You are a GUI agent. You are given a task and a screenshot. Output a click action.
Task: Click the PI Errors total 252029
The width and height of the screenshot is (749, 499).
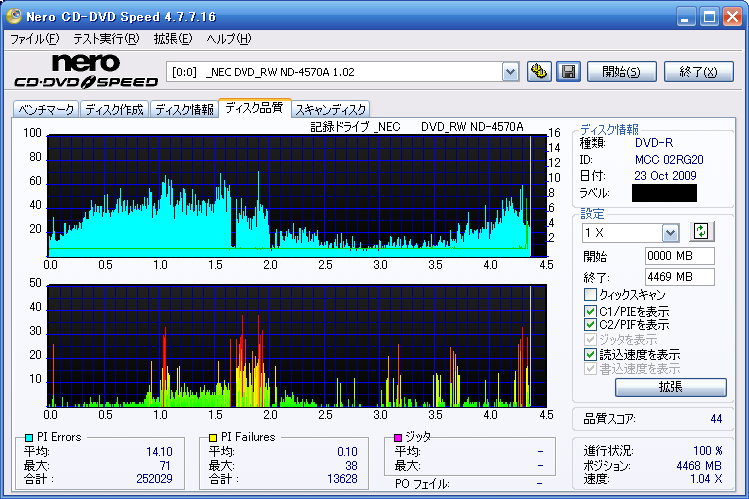coord(154,478)
